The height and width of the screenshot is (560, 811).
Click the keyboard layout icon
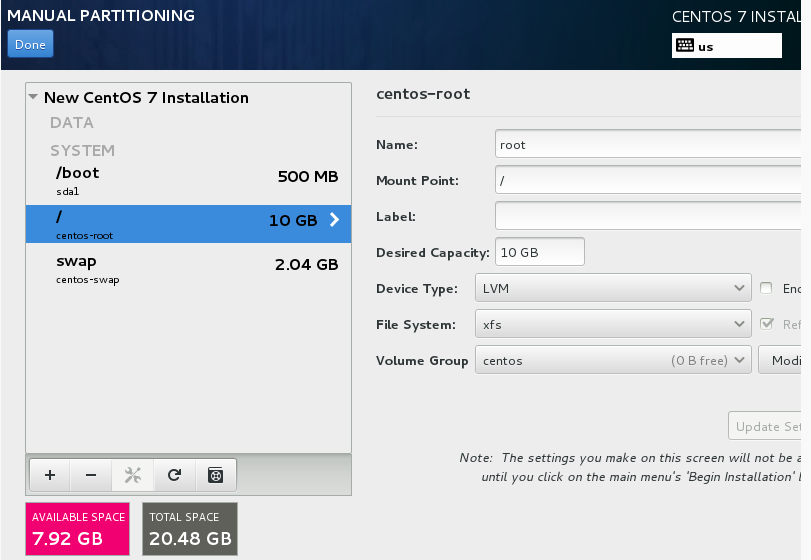[x=685, y=45]
